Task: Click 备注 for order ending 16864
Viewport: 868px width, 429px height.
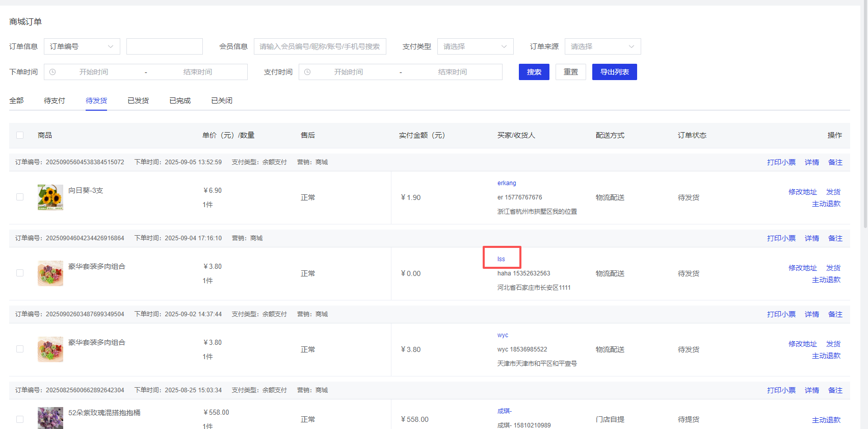Action: click(835, 238)
